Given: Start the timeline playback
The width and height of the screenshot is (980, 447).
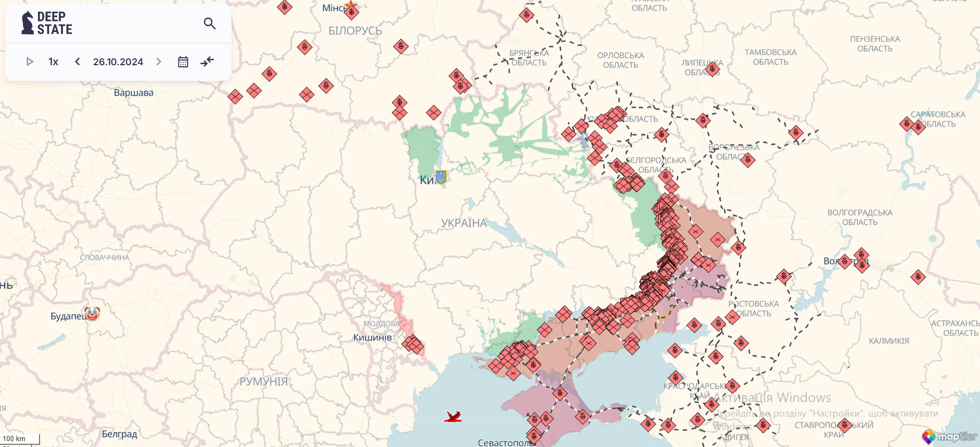Looking at the screenshot, I should coord(30,61).
